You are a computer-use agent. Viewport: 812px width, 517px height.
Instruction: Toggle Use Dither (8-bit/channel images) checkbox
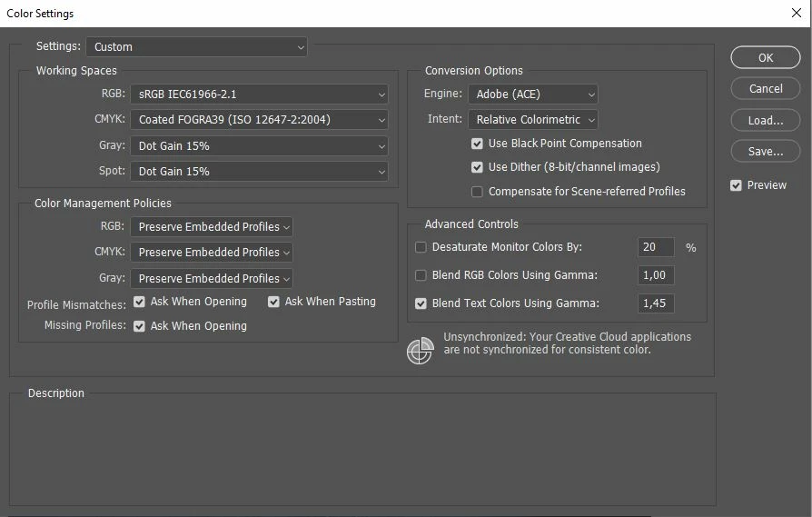click(x=477, y=167)
